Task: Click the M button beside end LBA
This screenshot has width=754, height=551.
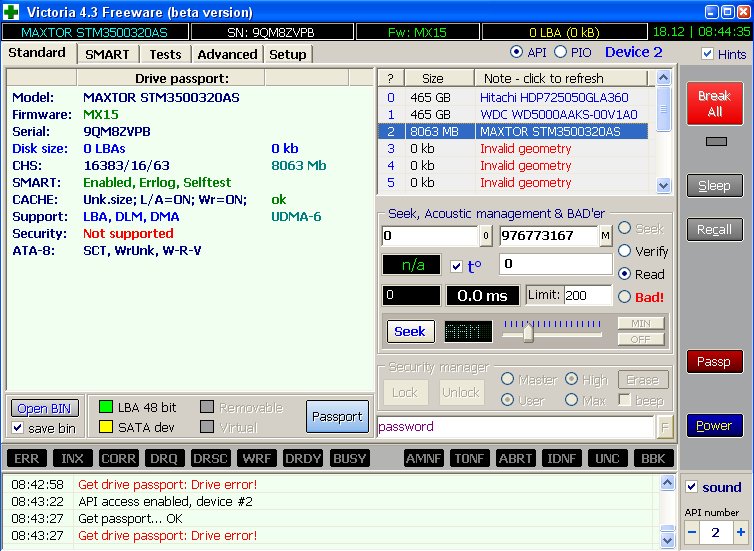Action: tap(605, 236)
